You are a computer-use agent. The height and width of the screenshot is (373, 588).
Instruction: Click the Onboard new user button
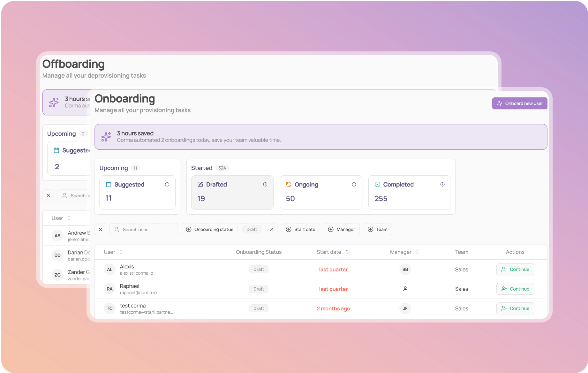pos(519,103)
